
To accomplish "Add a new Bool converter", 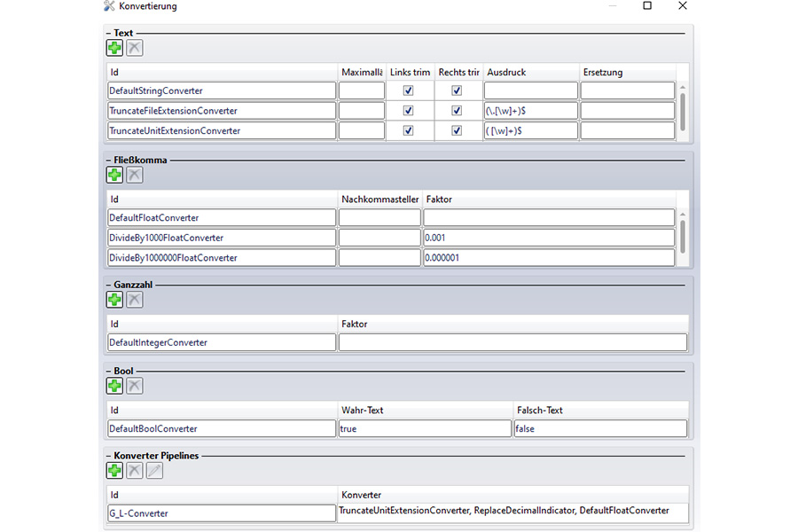I will coord(114,386).
